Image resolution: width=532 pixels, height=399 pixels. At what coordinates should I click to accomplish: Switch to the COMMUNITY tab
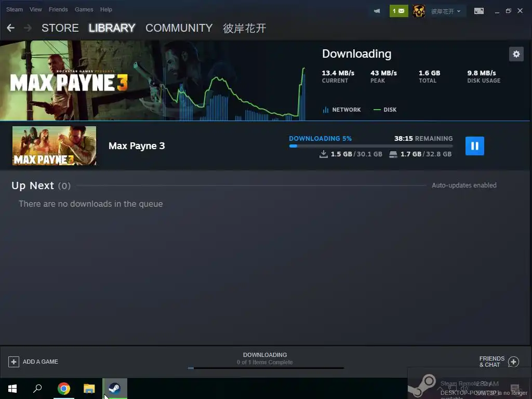(179, 28)
